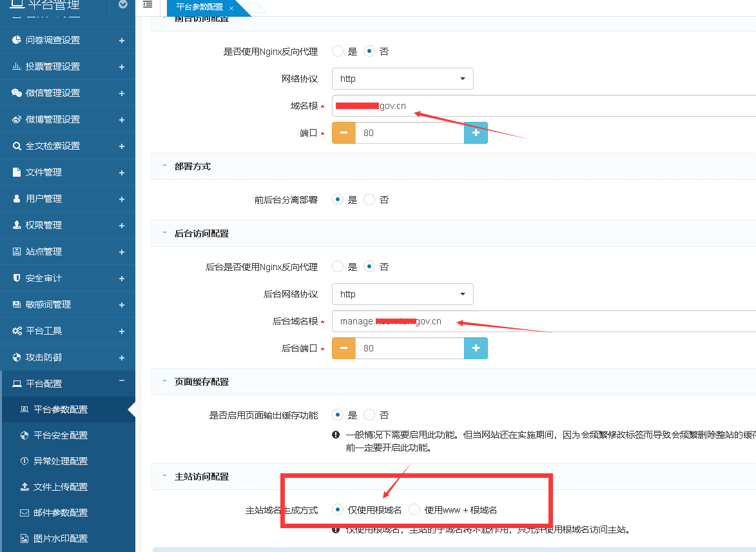Collapse the 部署方式 section header
756x552 pixels.
(x=165, y=166)
